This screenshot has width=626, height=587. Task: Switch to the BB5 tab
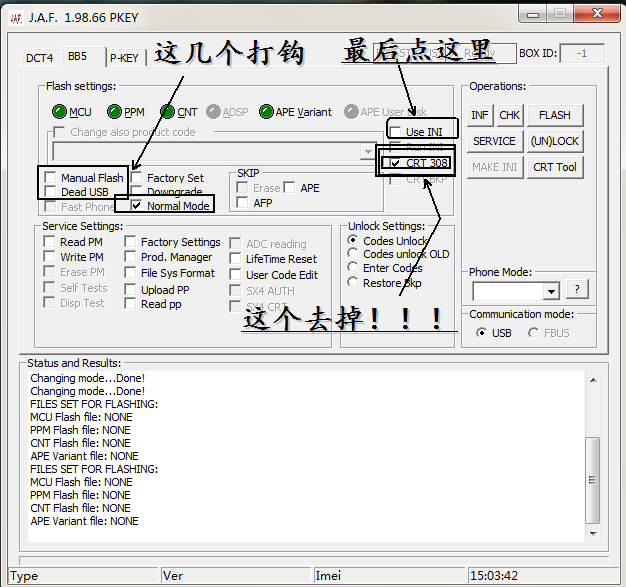pyautogui.click(x=77, y=56)
